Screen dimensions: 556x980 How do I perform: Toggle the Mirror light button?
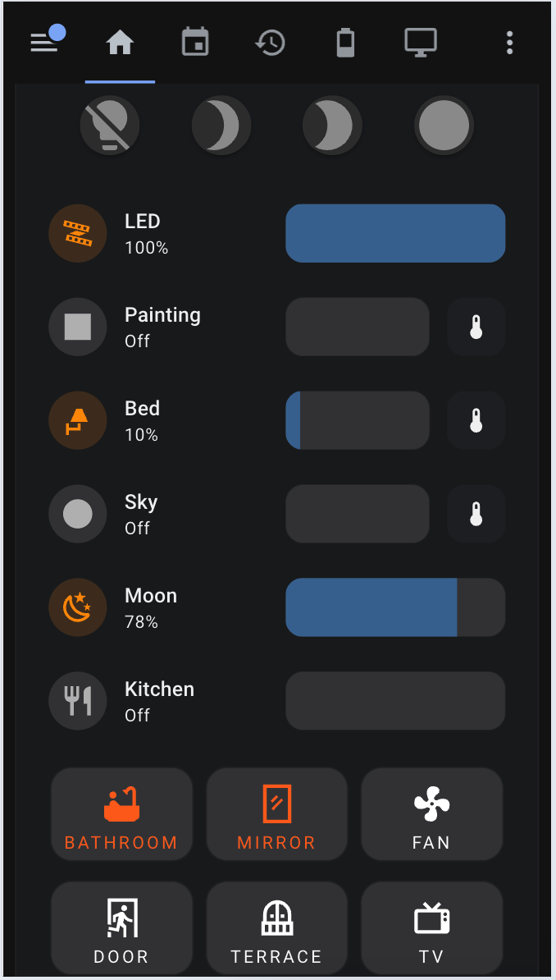pos(276,814)
